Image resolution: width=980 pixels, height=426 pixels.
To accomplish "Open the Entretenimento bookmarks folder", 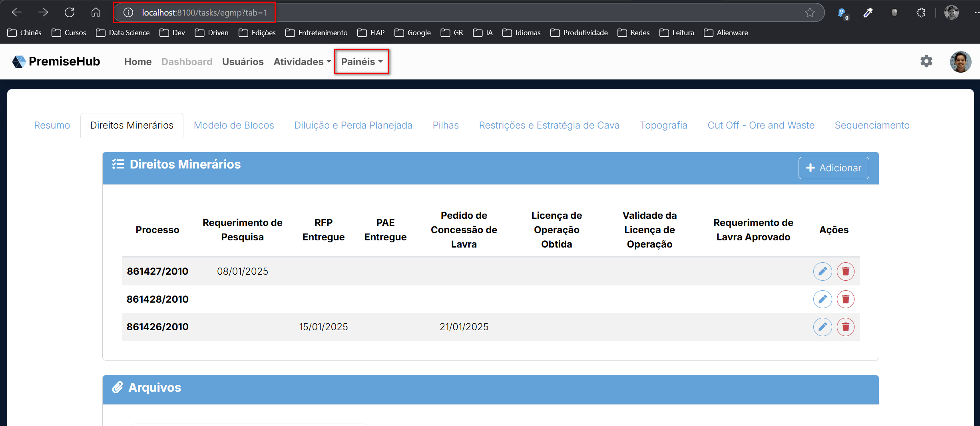I will 316,33.
